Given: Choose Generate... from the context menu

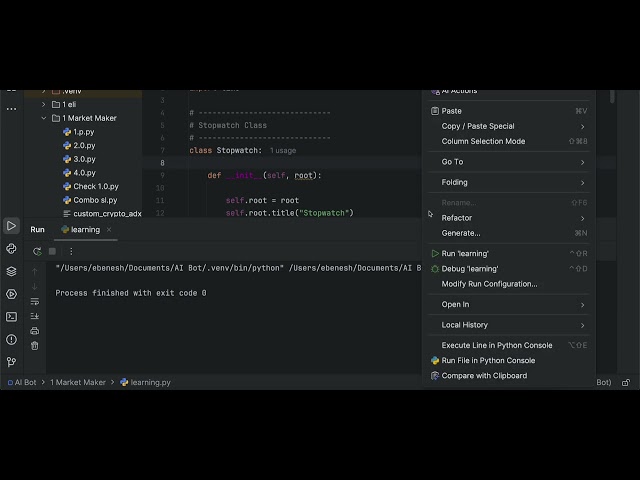Looking at the screenshot, I should pyautogui.click(x=509, y=233).
